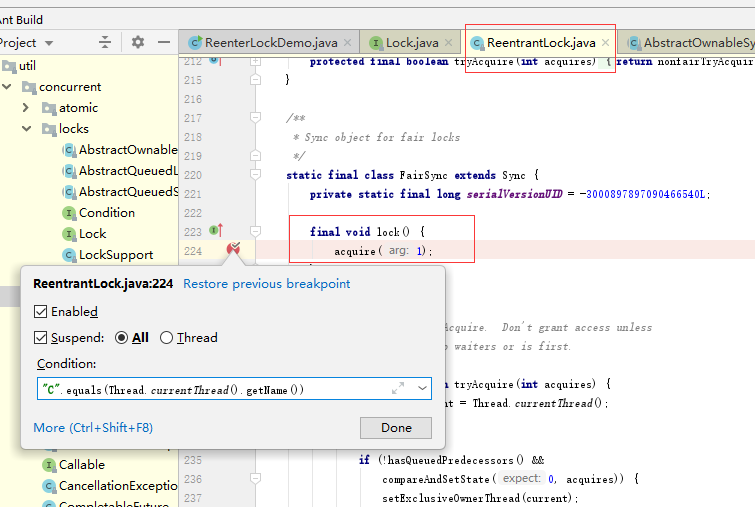The height and width of the screenshot is (507, 755).
Task: Click Restore previous breakpoint link
Action: click(267, 284)
